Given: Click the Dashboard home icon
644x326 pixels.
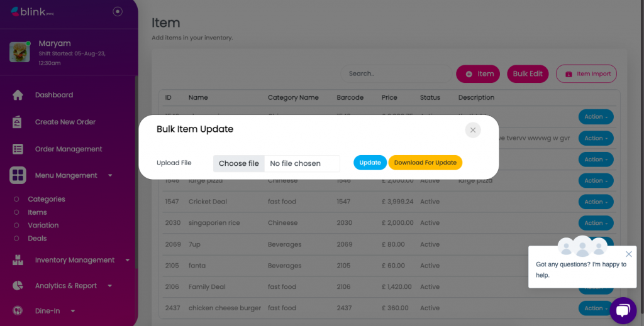Looking at the screenshot, I should click(18, 95).
